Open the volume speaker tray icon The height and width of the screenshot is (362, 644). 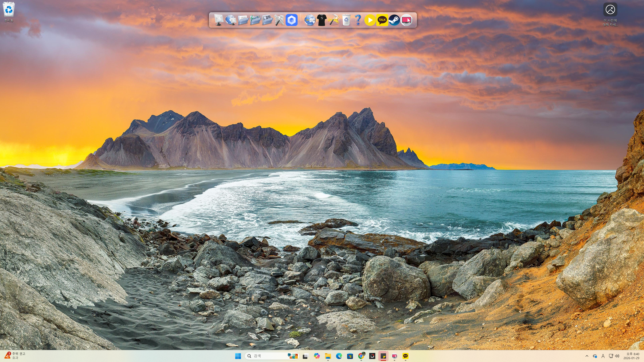[617, 356]
